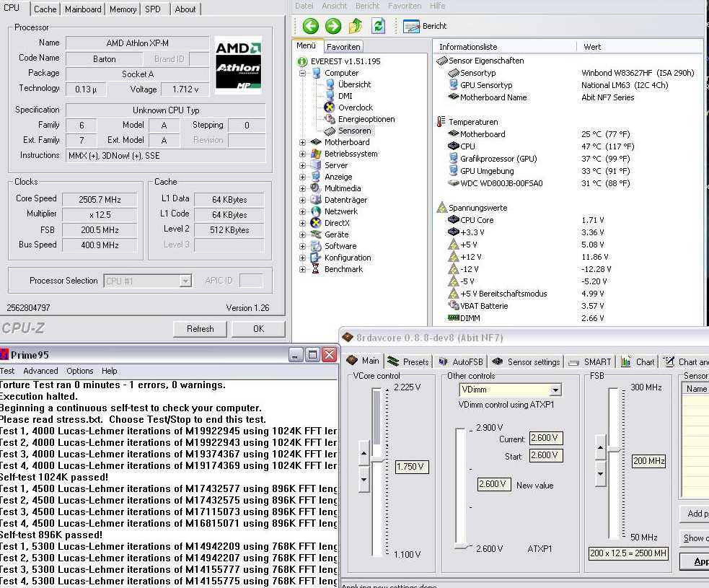Click the Refresh icon in EVEREST toolbar
709x588 pixels.
378,26
